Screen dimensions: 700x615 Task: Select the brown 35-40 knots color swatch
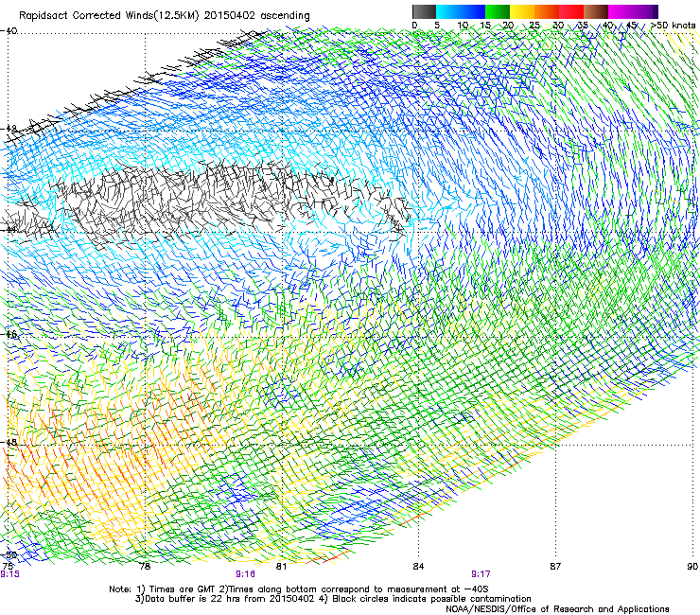tap(596, 11)
